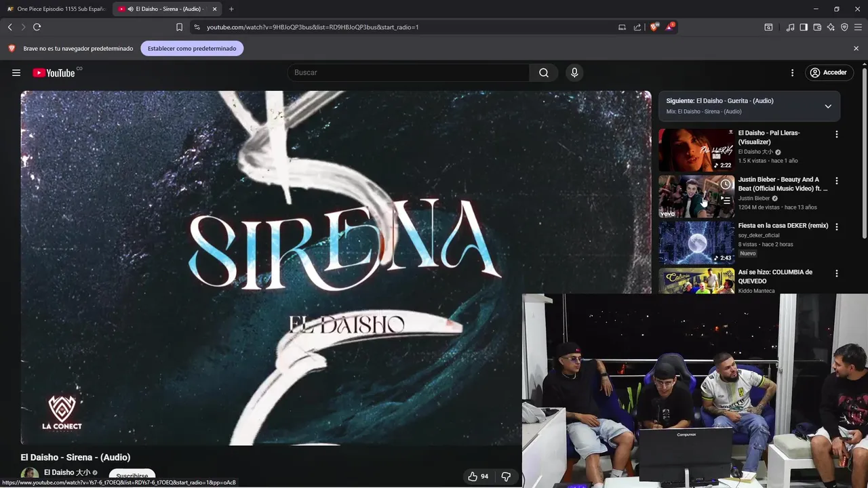Image resolution: width=868 pixels, height=488 pixels.
Task: Open the Leo AI sparkle icon
Action: 831,27
